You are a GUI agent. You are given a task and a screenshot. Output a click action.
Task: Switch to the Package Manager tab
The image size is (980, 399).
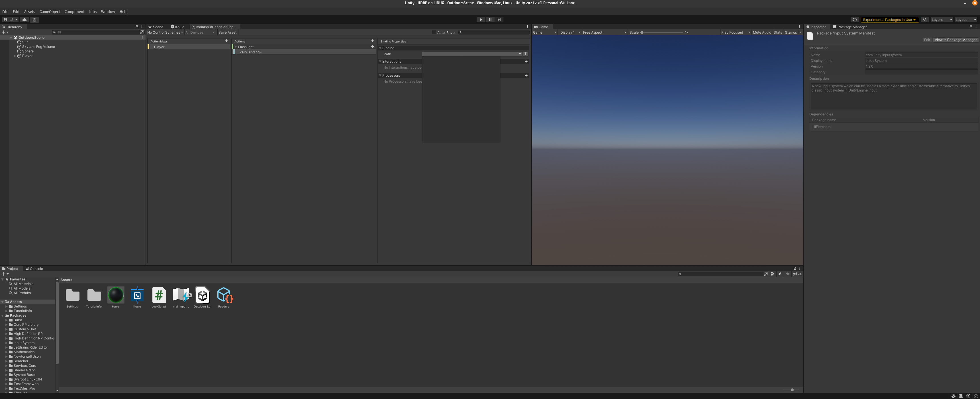[850, 27]
